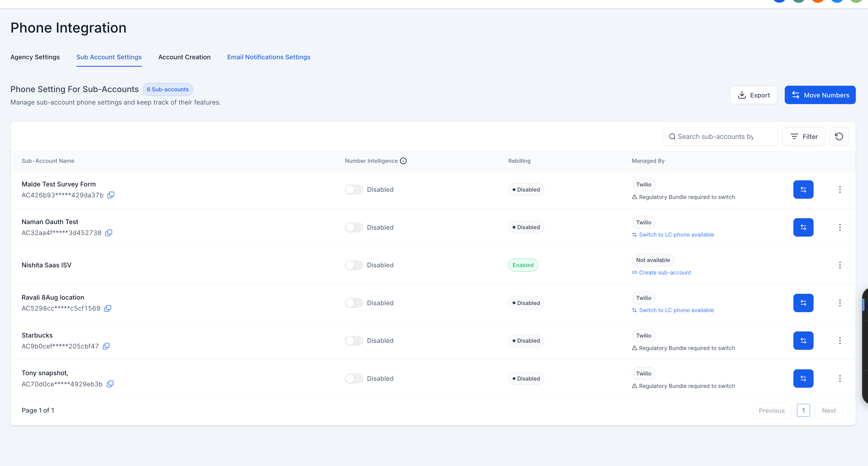Toggle Number Intelligence for Starbucks
Screen dimensions: 868x466
(354, 341)
